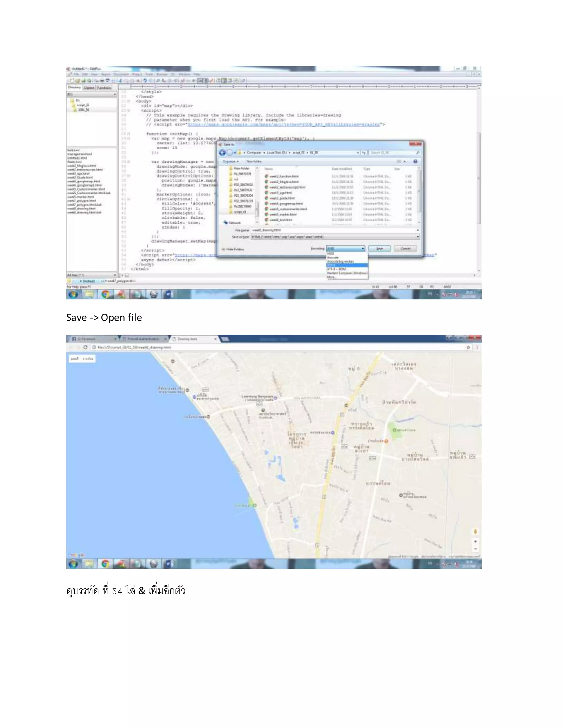563x728 pixels.
Task: Choose Unicode big endian encoding option
Action: [x=347, y=261]
